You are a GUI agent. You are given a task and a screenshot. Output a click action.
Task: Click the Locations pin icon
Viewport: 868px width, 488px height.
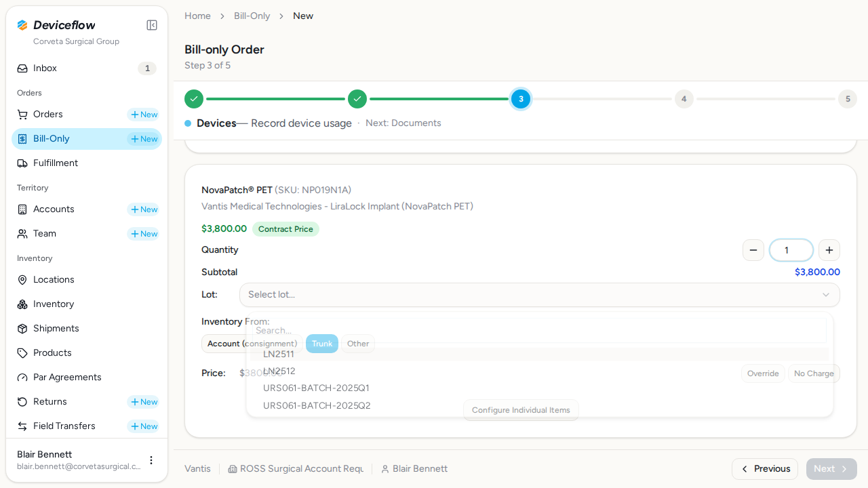pos(22,280)
